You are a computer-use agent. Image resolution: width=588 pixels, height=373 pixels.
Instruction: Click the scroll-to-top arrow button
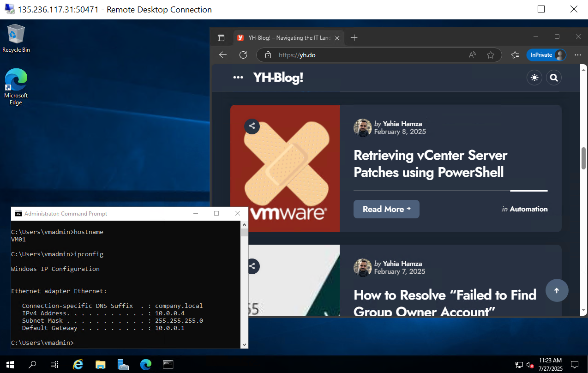click(557, 290)
